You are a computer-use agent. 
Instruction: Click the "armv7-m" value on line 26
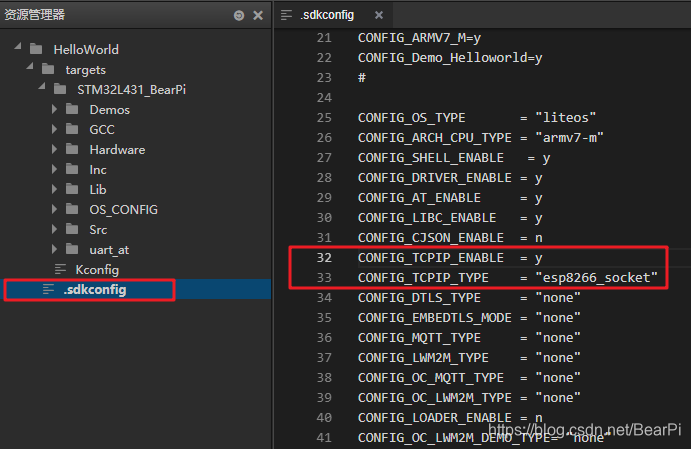569,137
